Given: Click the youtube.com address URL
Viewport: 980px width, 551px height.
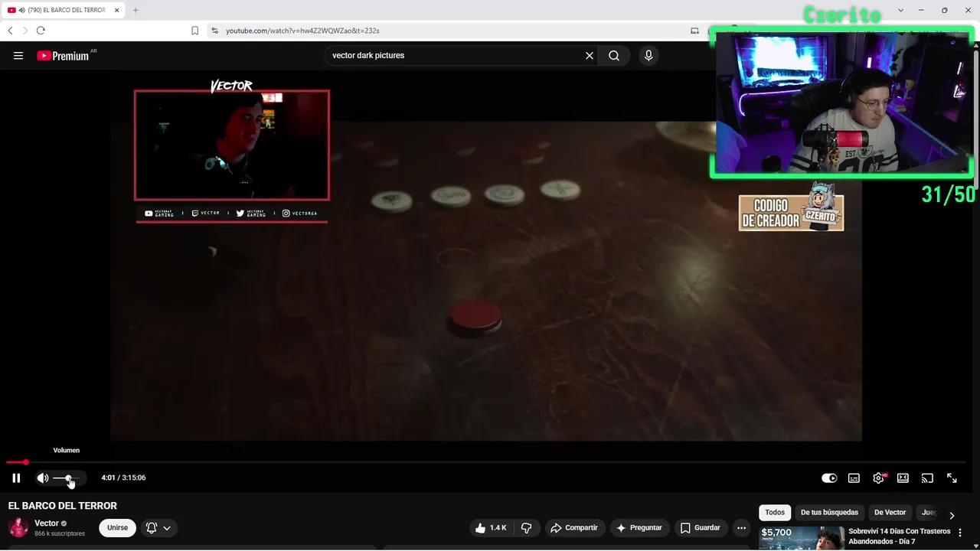Looking at the screenshot, I should [302, 31].
